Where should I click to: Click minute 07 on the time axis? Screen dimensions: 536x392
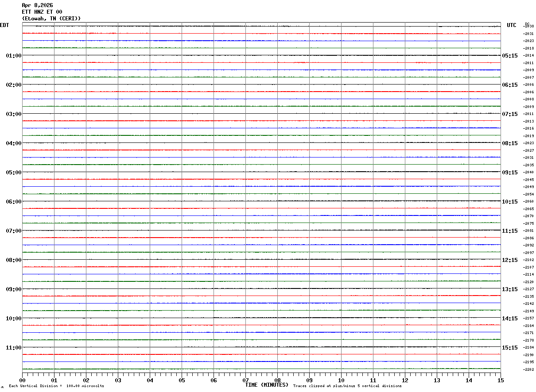tap(245, 380)
